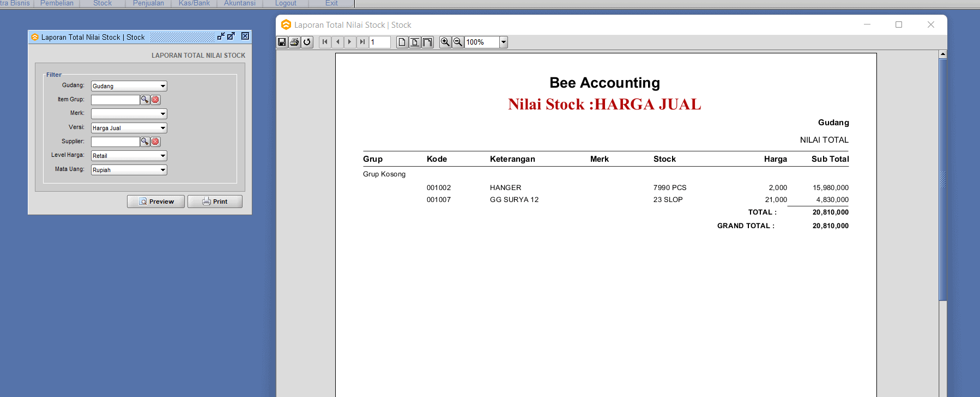Viewport: 980px width, 397px height.
Task: Click the Item Grup input field
Action: point(116,100)
